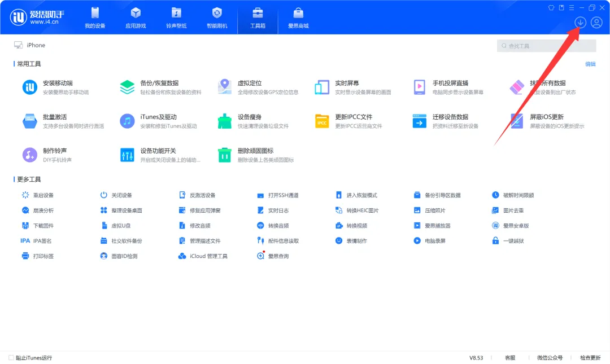This screenshot has height=364, width=610.
Task: Open 打开SSH通道 tool
Action: tap(278, 195)
